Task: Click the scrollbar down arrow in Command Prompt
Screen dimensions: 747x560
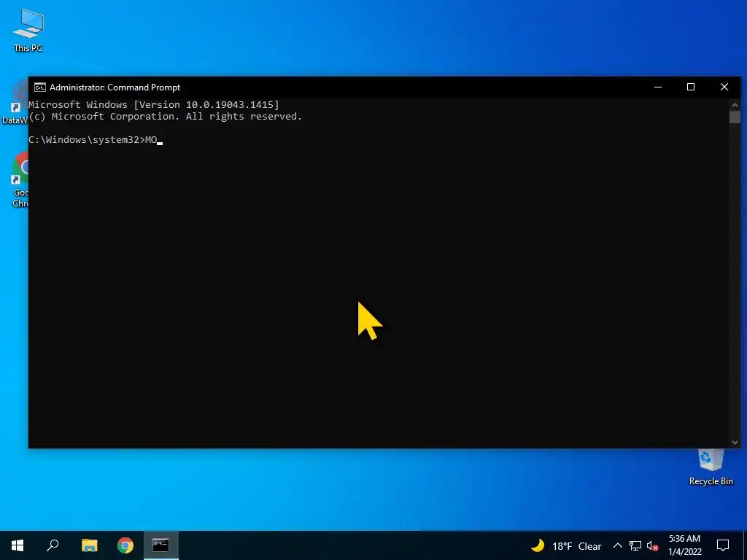Action: [x=735, y=443]
